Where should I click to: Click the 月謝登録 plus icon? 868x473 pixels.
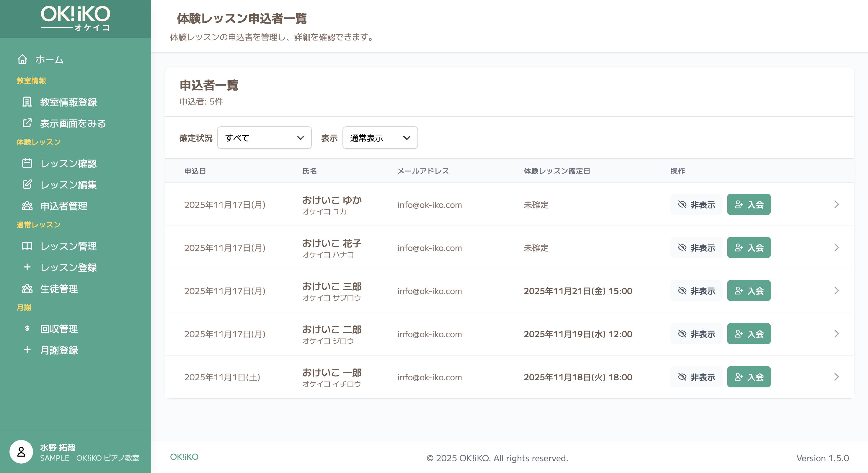[27, 350]
